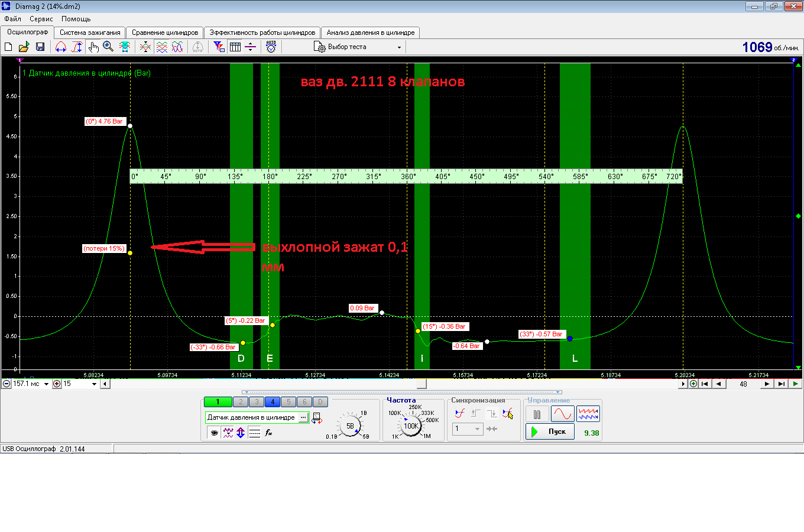
Task: Open the Выбор теста dropdown
Action: tap(358, 47)
